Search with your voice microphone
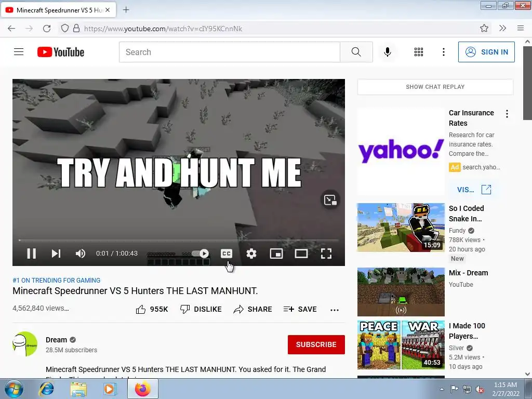Image resolution: width=532 pixels, height=399 pixels. 388,52
